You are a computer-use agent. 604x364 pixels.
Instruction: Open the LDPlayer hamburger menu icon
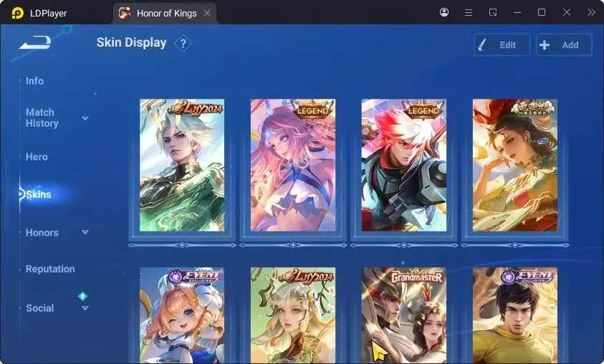point(469,13)
